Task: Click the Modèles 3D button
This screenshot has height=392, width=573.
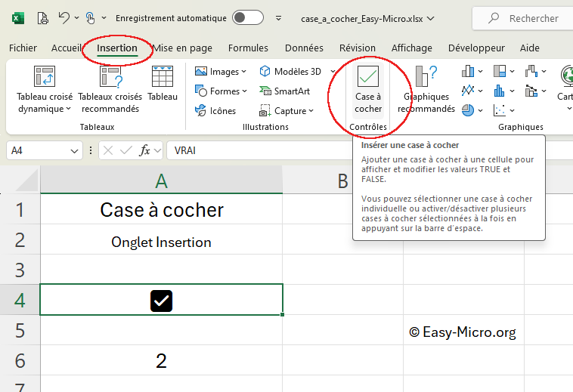Action: pos(290,72)
